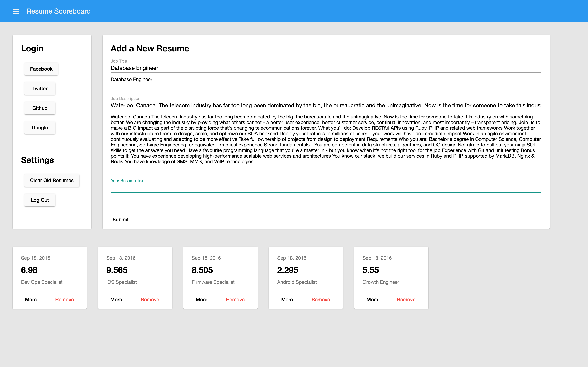
Task: Click into the Job Description field
Action: [x=325, y=106]
